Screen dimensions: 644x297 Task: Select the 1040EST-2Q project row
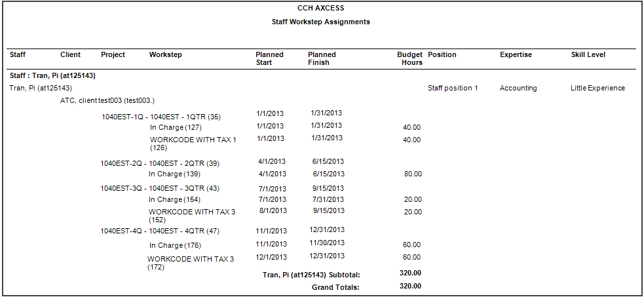tap(160, 163)
